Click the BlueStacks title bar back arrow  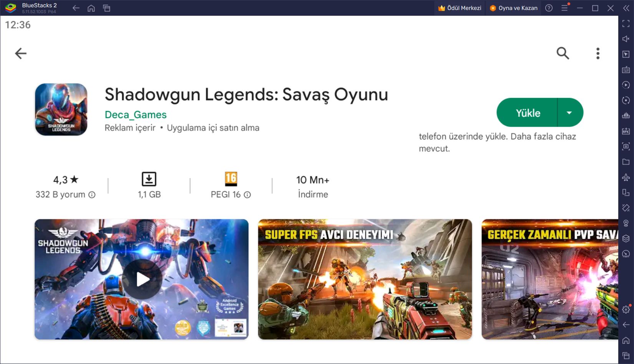pos(76,8)
